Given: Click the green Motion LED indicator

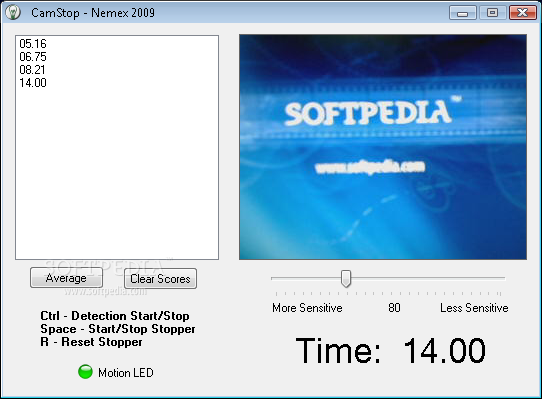Looking at the screenshot, I should (85, 372).
